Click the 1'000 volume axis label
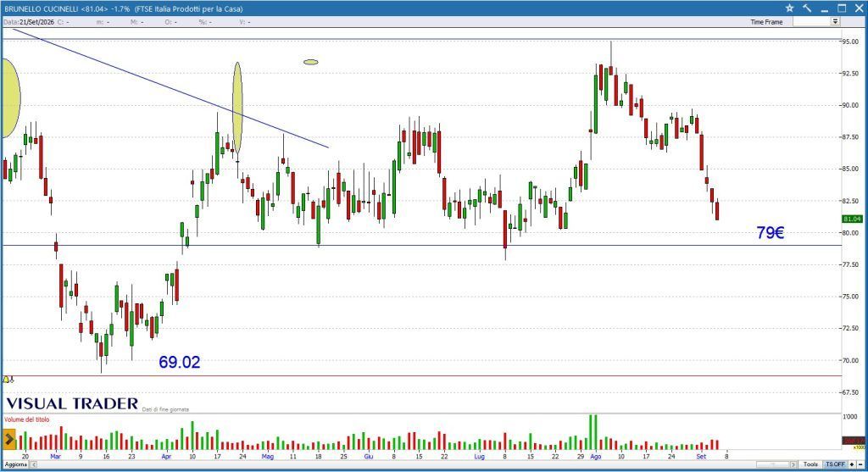This screenshot has height=472, width=868. (x=849, y=417)
